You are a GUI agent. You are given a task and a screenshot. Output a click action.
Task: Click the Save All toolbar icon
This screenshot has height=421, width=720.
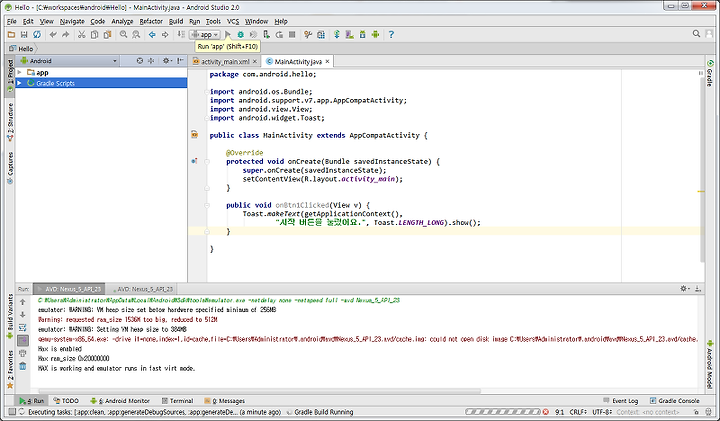pyautogui.click(x=24, y=34)
